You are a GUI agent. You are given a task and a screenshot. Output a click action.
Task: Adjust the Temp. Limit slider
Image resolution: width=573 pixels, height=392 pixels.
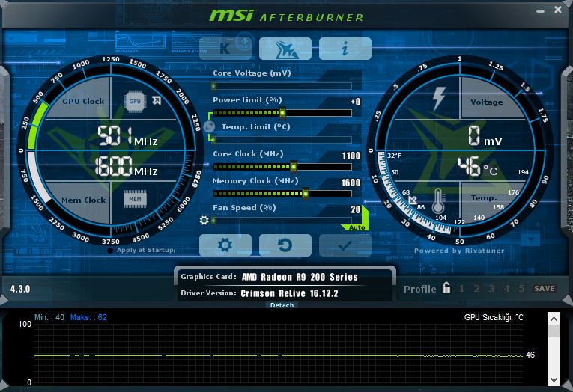pos(282,140)
